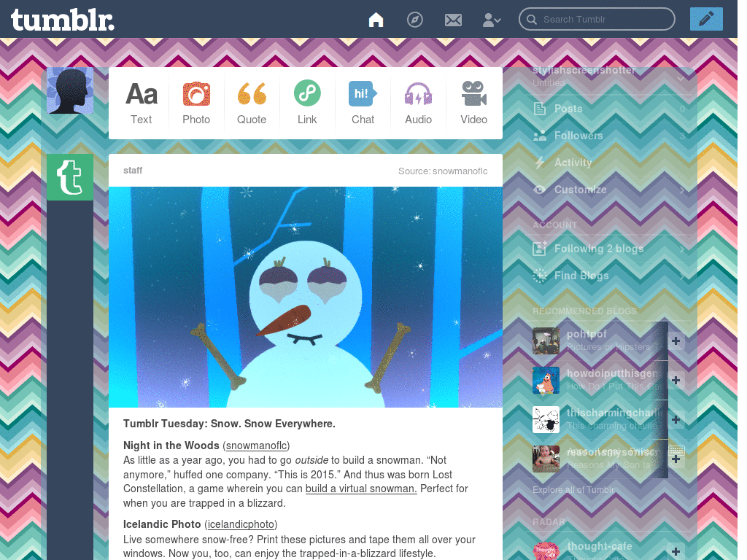Open your silhouette user avatar
This screenshot has width=747, height=560.
pyautogui.click(x=70, y=90)
